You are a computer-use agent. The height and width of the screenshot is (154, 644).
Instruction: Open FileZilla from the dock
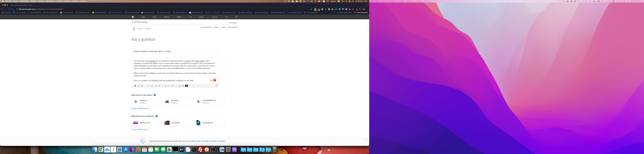(x=200, y=150)
